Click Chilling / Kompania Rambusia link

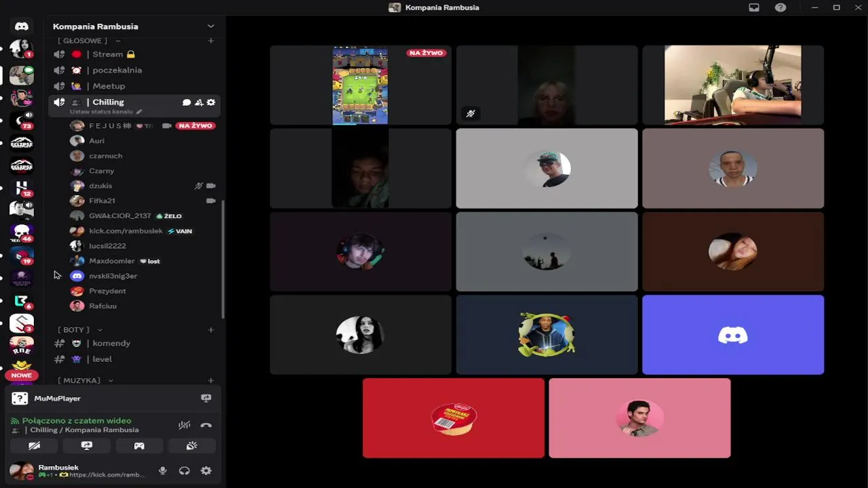(x=84, y=430)
